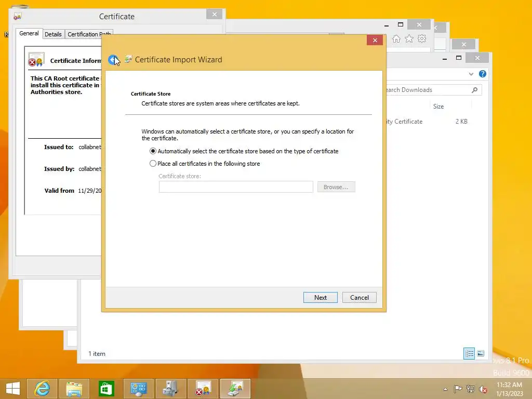Switch to details view in Downloads window

point(469,353)
